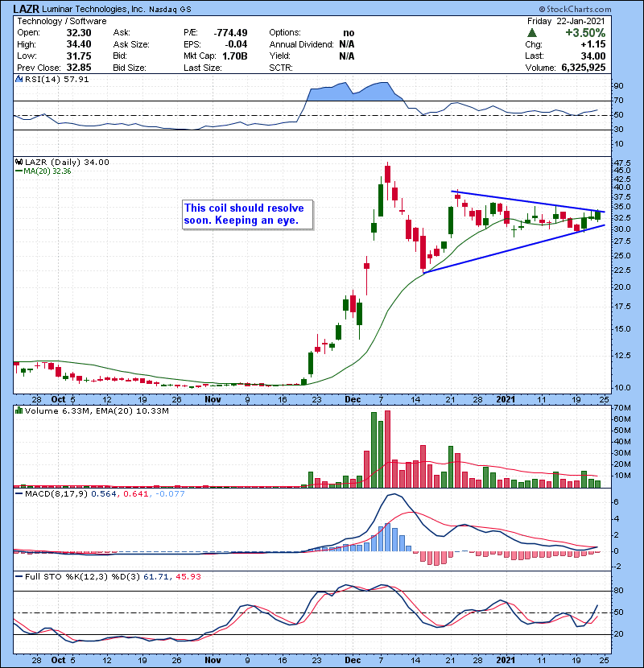Click the peak red candlestick near 47.5
The height and width of the screenshot is (668, 644).
pyautogui.click(x=387, y=174)
